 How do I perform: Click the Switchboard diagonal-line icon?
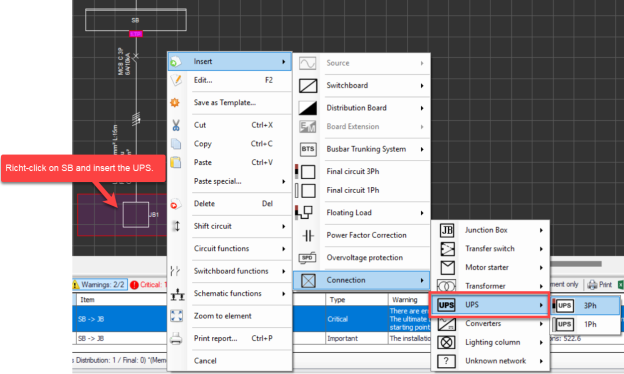308,86
